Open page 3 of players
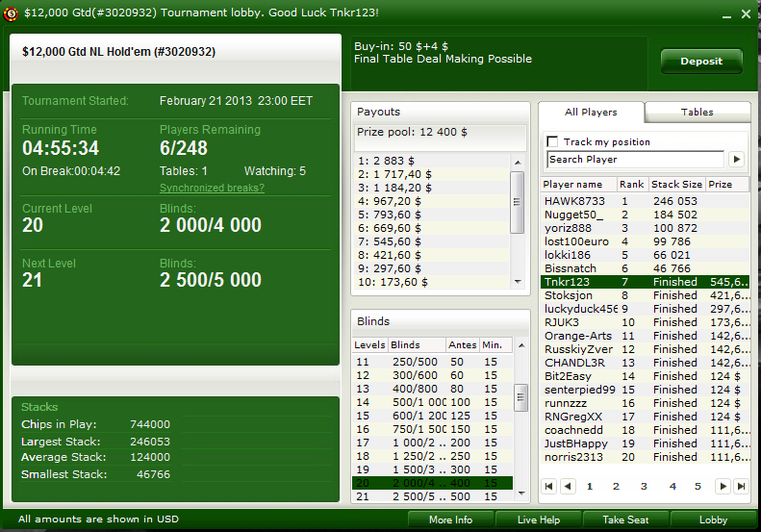 coord(644,486)
